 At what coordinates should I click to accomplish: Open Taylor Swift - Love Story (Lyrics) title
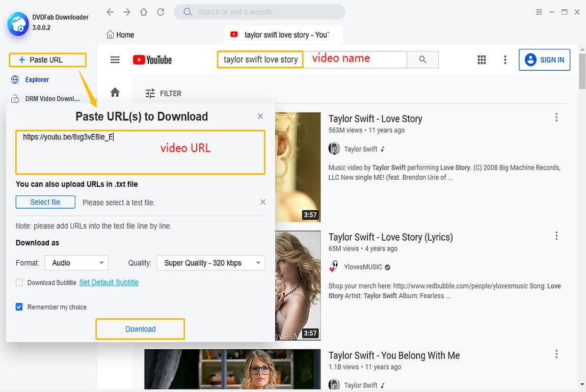click(x=390, y=237)
